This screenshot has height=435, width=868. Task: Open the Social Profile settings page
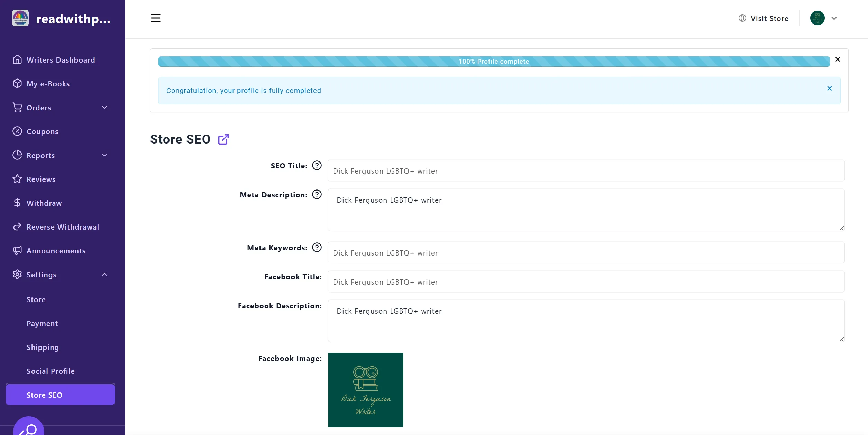[51, 371]
